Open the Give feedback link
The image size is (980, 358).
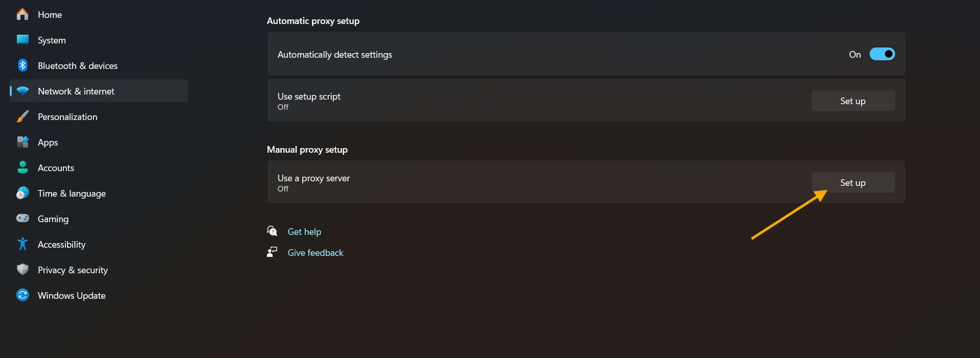[315, 253]
